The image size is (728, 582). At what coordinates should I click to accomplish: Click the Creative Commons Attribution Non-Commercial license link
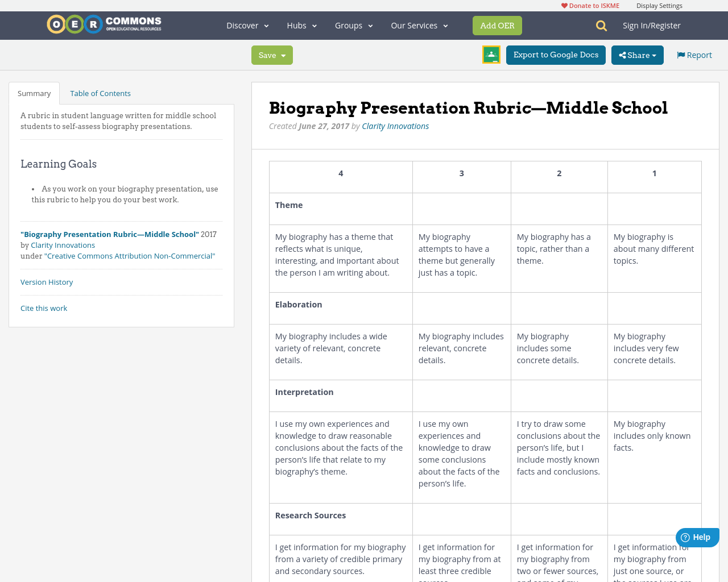(x=130, y=255)
